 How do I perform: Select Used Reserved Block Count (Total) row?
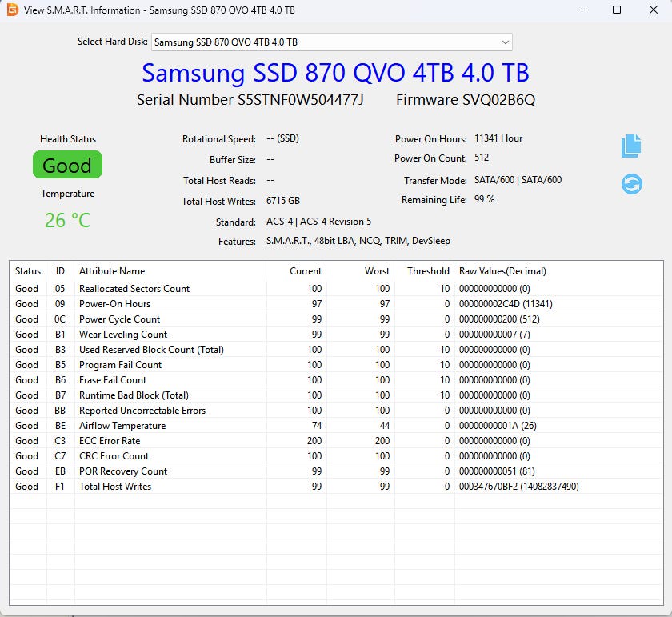336,350
